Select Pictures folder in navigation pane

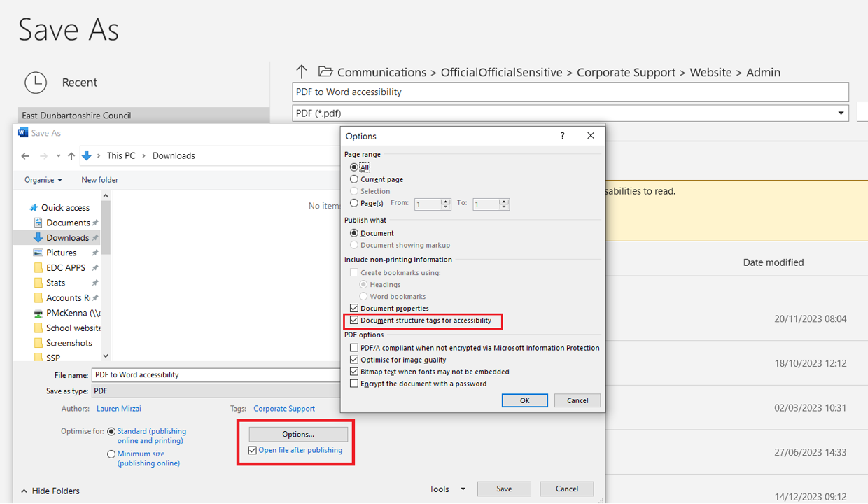pos(62,253)
